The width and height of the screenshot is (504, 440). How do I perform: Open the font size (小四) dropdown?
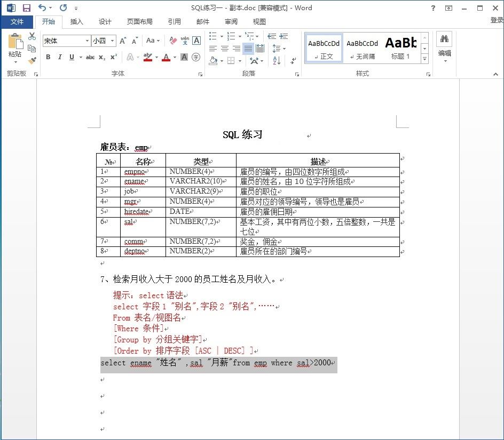[x=112, y=41]
